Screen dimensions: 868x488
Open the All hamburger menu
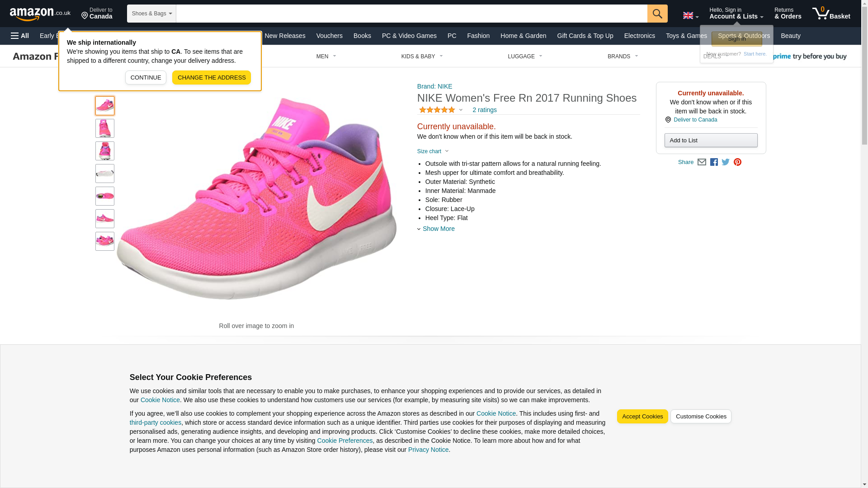coord(20,36)
